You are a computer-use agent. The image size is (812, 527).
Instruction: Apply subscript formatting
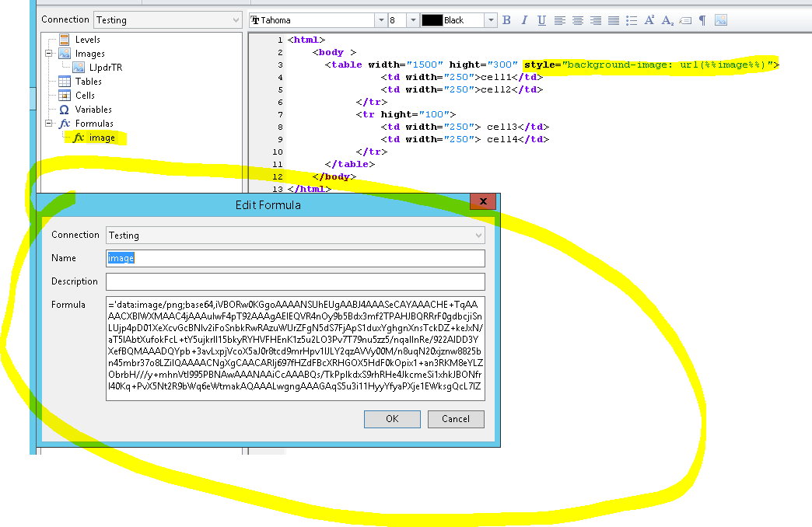(667, 20)
